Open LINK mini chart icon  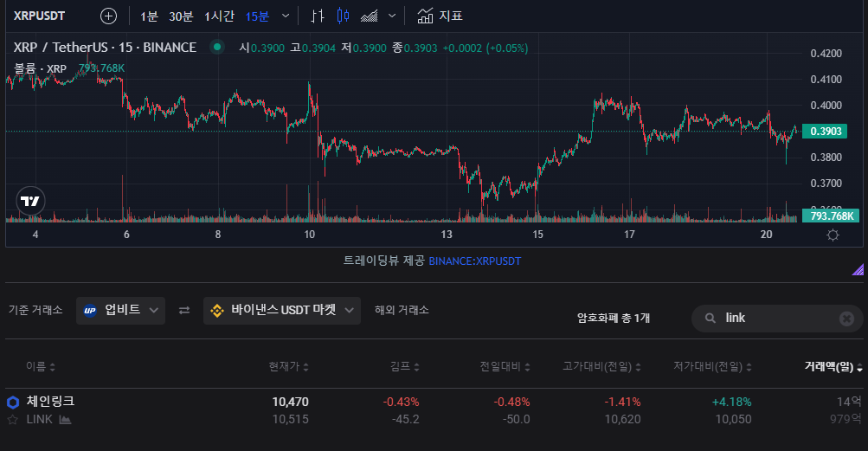point(65,420)
